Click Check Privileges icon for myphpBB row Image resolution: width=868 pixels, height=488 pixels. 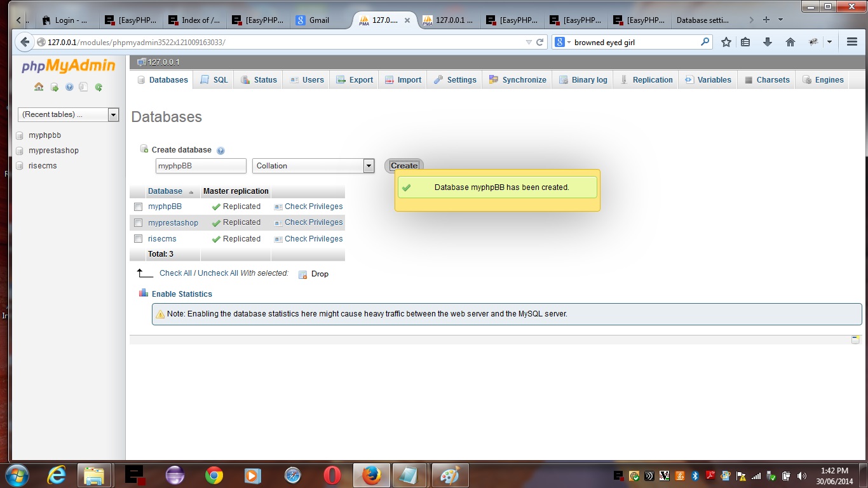click(278, 207)
